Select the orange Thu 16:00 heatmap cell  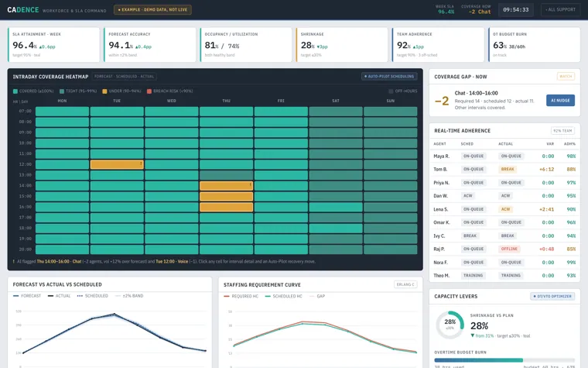point(226,207)
